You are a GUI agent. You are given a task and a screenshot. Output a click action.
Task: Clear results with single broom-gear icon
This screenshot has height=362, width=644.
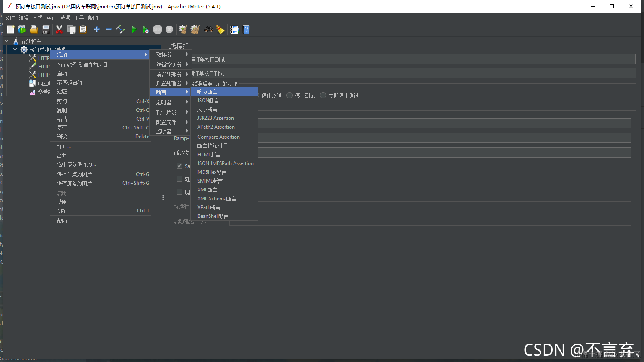183,29
